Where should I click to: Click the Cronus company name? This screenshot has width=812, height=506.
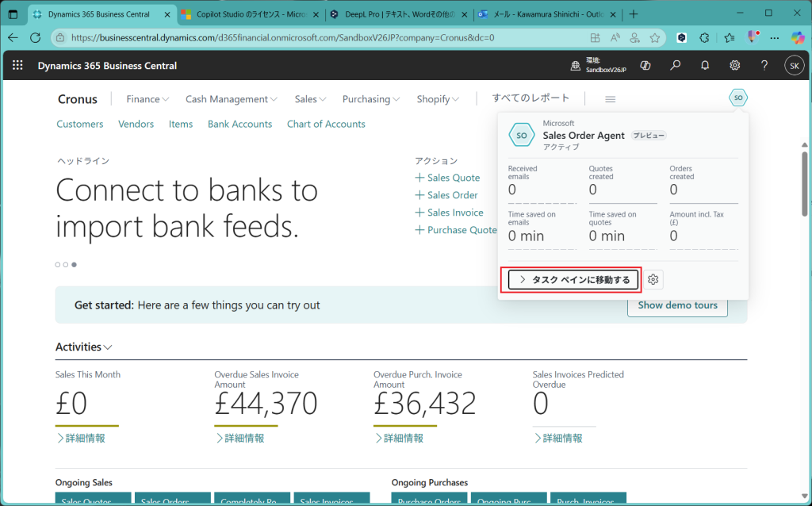point(78,99)
